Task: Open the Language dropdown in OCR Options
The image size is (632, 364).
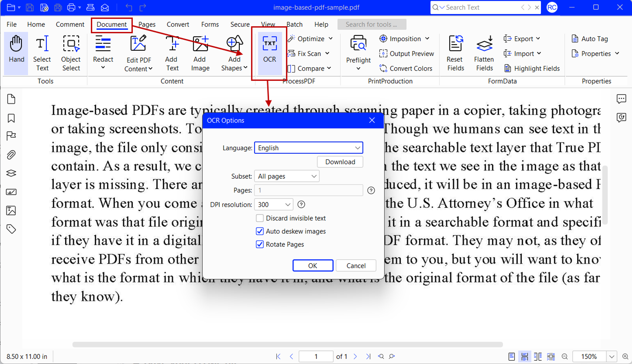Action: [308, 148]
